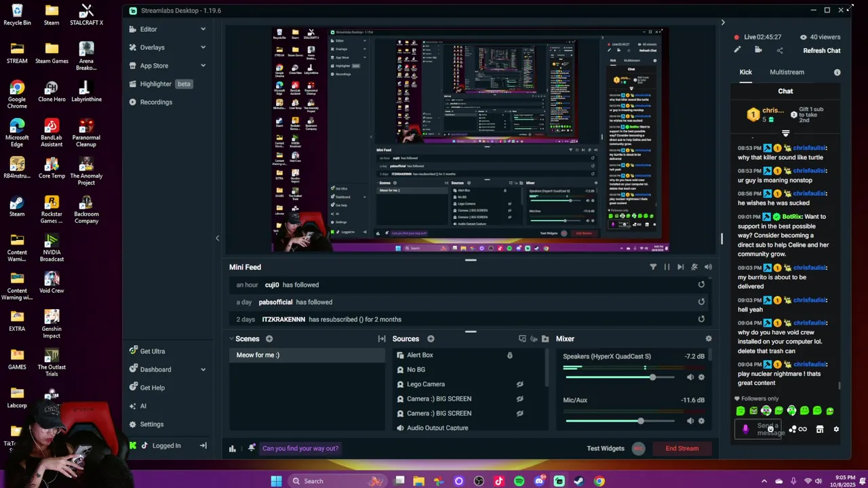Toggle Mini Feed alert volume speaker
This screenshot has width=868, height=488.
708,267
